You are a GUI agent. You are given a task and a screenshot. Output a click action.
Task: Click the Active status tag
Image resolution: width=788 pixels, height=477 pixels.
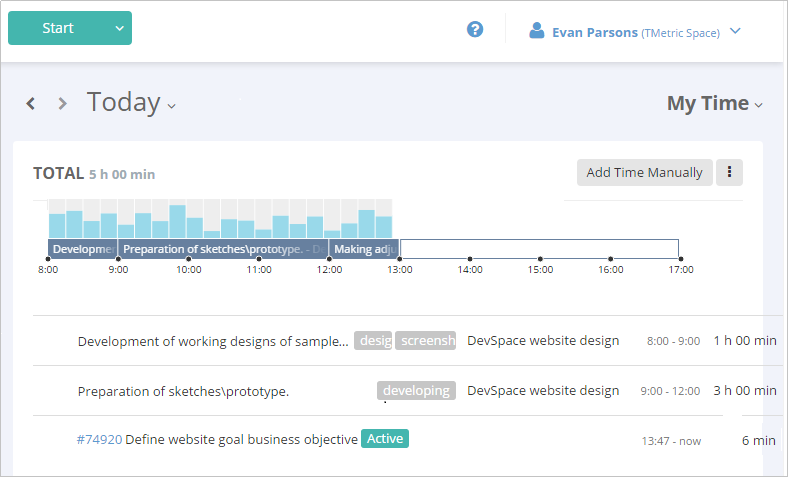click(385, 438)
